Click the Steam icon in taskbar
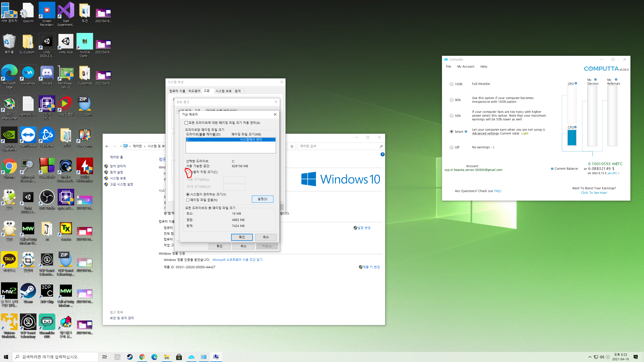This screenshot has width=644, height=362. tap(130, 357)
